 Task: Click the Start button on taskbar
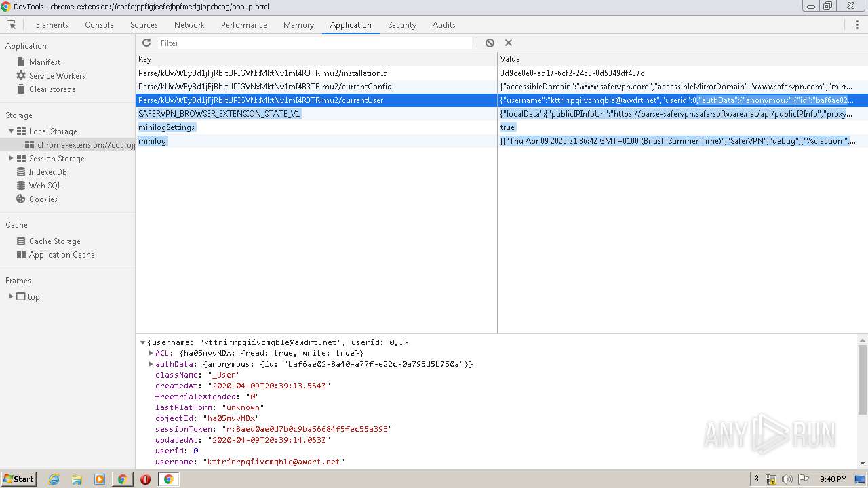pos(18,479)
